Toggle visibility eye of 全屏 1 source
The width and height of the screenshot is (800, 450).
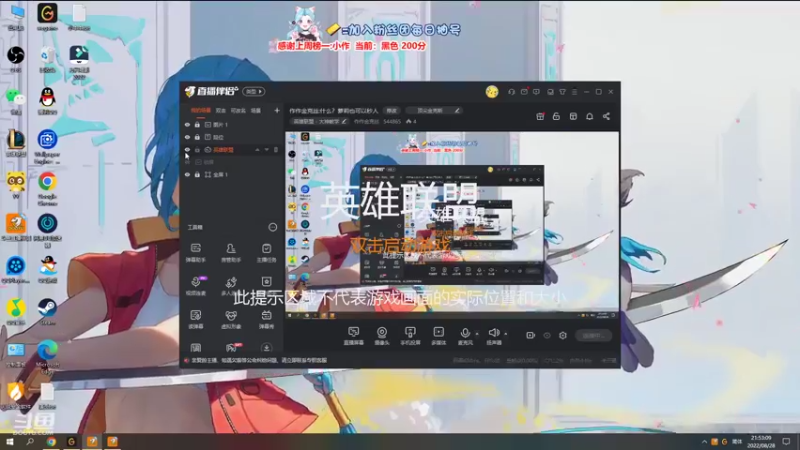point(187,174)
